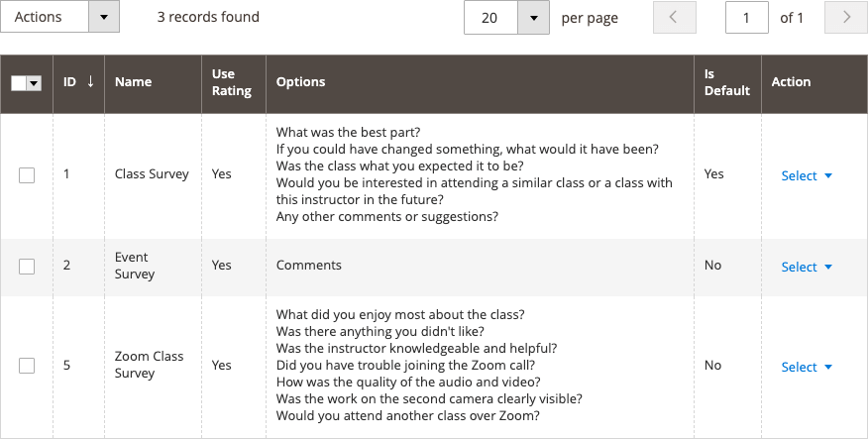Image resolution: width=868 pixels, height=439 pixels.
Task: Click the per page value 20 field
Action: pyautogui.click(x=491, y=18)
